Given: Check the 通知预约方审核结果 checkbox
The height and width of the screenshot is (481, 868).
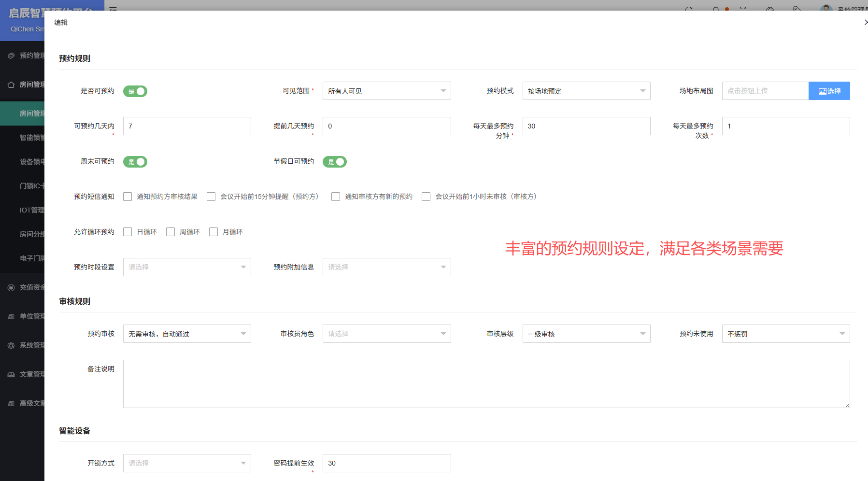Looking at the screenshot, I should pos(128,197).
